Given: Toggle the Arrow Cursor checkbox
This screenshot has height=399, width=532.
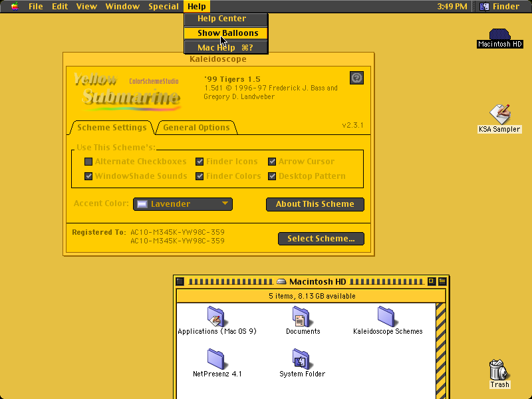Looking at the screenshot, I should 272,162.
